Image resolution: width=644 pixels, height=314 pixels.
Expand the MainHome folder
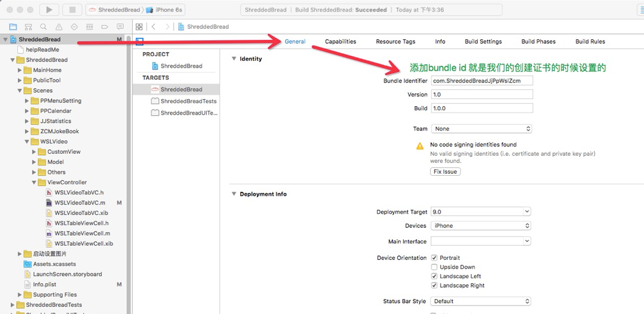coord(20,70)
